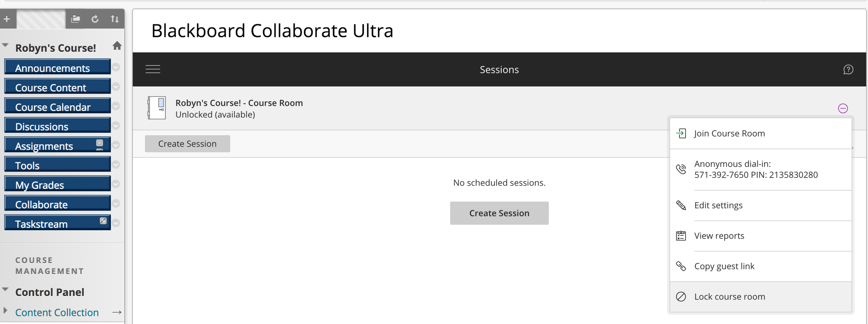Image resolution: width=868 pixels, height=324 pixels.
Task: Open the help question mark icon
Action: 848,70
